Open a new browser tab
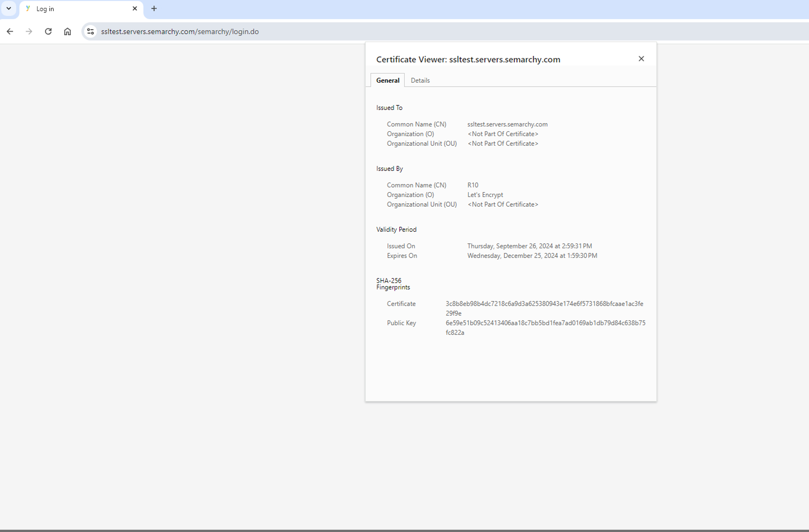This screenshot has width=809, height=532. [154, 8]
